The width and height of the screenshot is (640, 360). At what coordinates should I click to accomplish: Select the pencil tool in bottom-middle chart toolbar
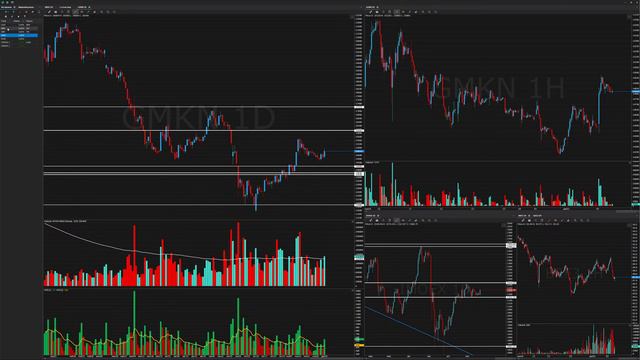click(x=371, y=220)
